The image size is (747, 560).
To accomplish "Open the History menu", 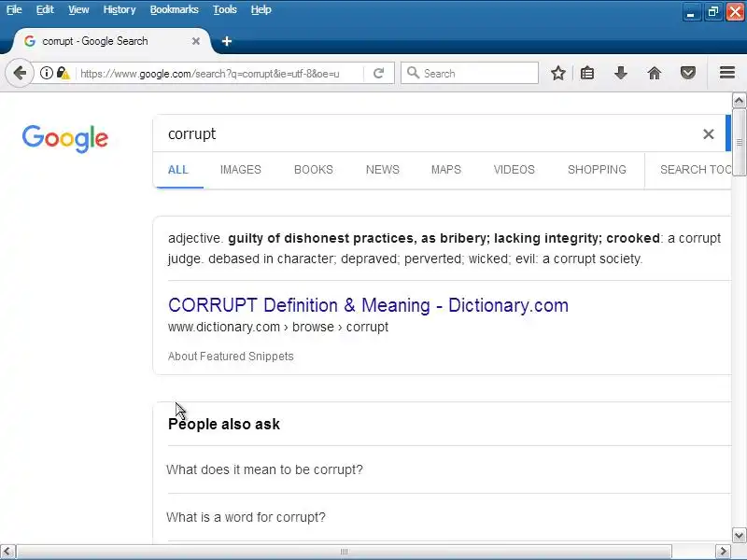I will 120,9.
